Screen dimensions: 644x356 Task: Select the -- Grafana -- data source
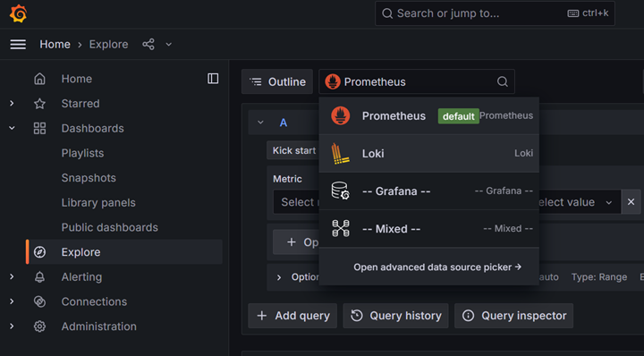428,191
